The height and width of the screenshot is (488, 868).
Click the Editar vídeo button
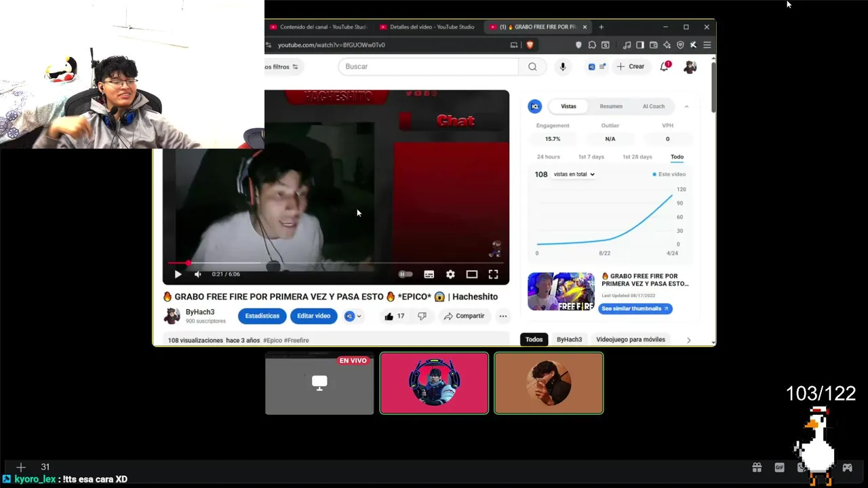(x=313, y=316)
